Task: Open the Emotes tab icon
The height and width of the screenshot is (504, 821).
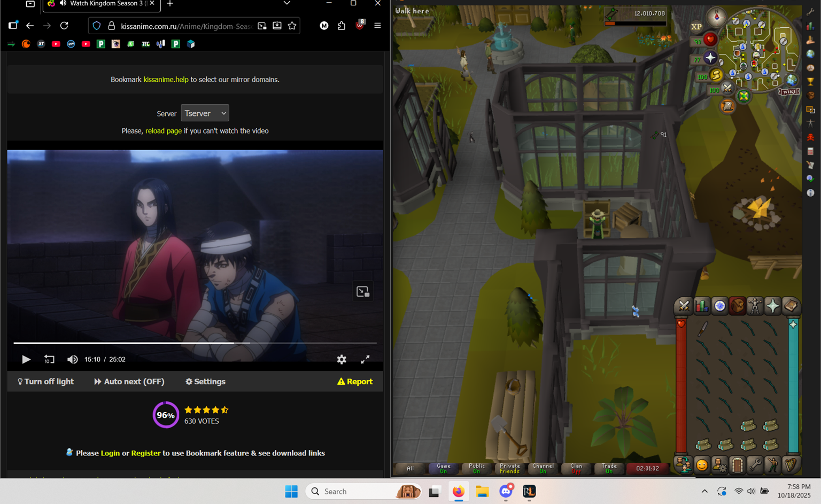Action: pyautogui.click(x=773, y=465)
